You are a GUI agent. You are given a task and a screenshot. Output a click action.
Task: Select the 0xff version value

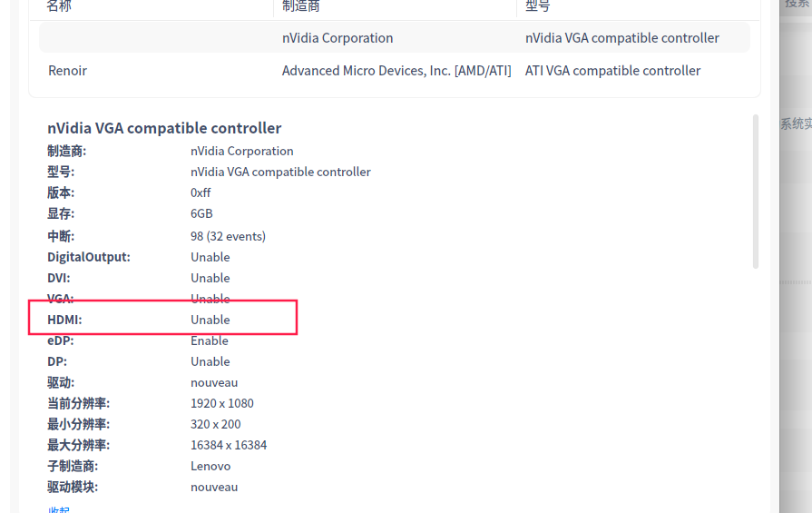pos(201,193)
